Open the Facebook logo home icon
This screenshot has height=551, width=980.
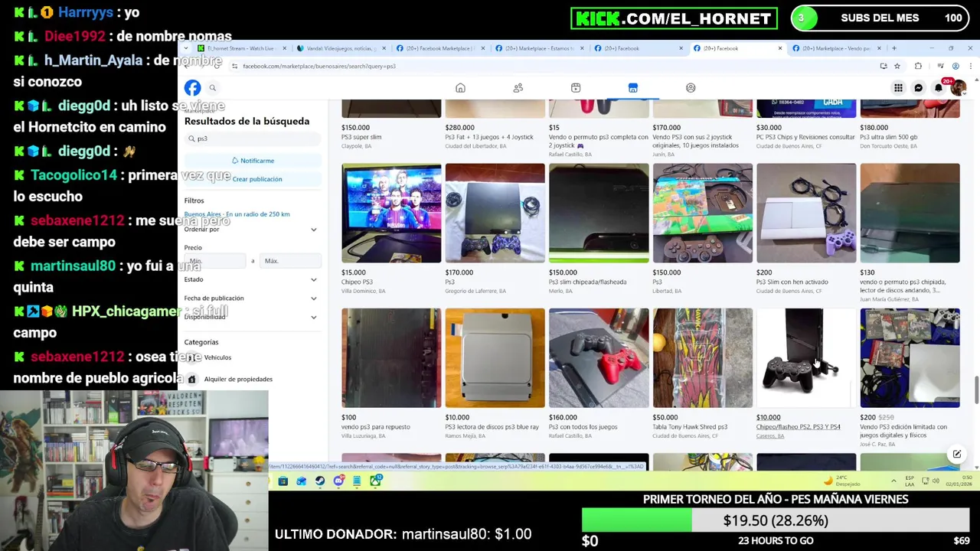(x=192, y=87)
